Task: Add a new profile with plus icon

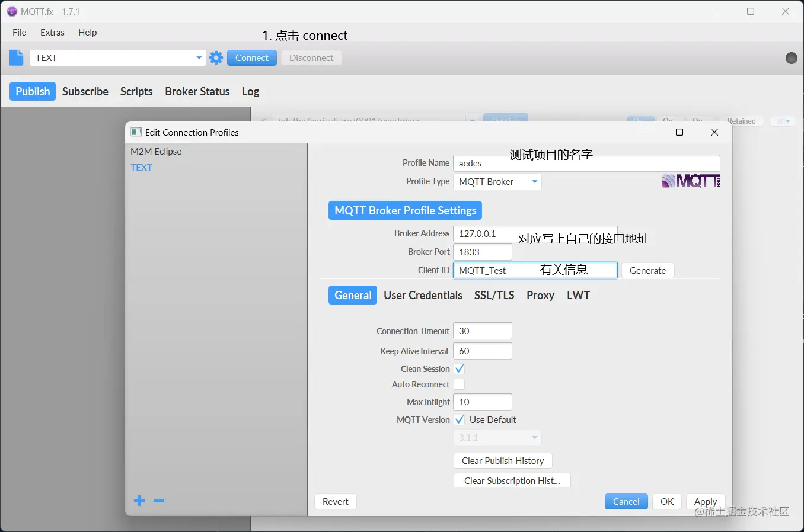Action: pyautogui.click(x=139, y=501)
